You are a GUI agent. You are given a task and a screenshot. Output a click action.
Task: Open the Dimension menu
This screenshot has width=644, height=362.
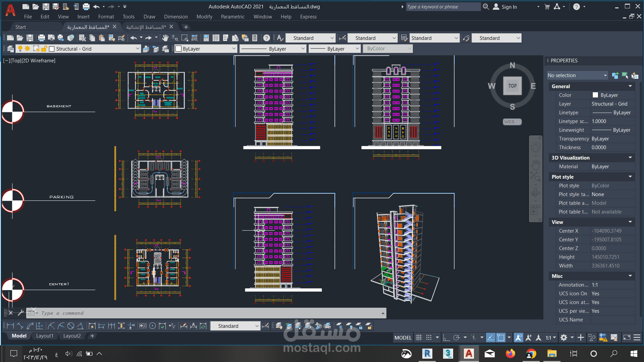pos(176,17)
